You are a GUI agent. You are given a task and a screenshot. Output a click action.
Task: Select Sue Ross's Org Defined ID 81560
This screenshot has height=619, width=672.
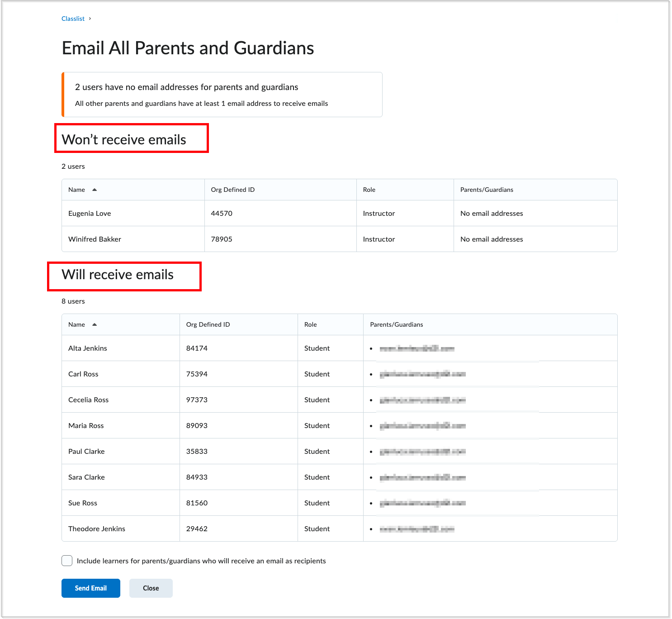(x=196, y=503)
